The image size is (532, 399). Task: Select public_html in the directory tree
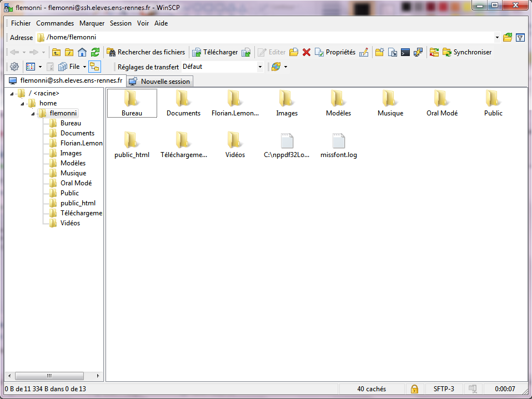click(78, 203)
